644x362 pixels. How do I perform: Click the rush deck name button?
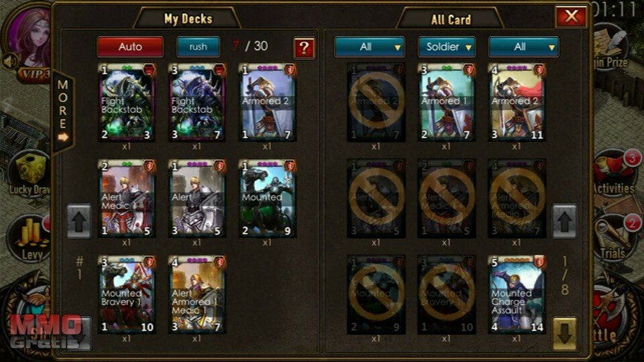pyautogui.click(x=198, y=47)
